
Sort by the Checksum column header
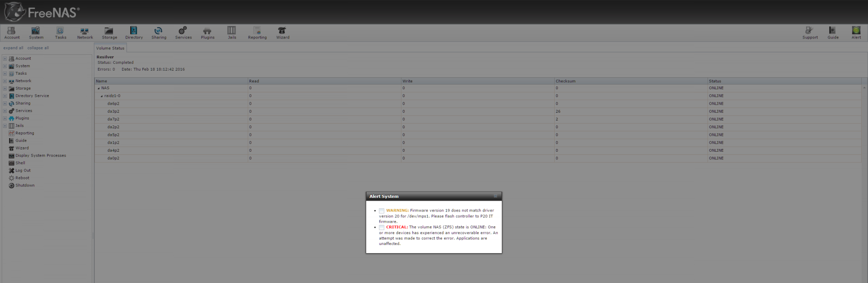(x=631, y=81)
